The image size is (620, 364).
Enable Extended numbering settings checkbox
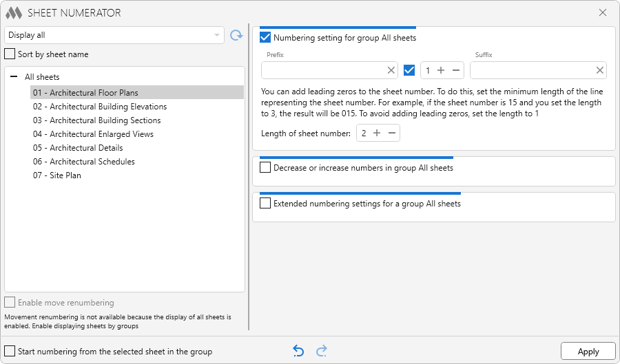point(265,204)
